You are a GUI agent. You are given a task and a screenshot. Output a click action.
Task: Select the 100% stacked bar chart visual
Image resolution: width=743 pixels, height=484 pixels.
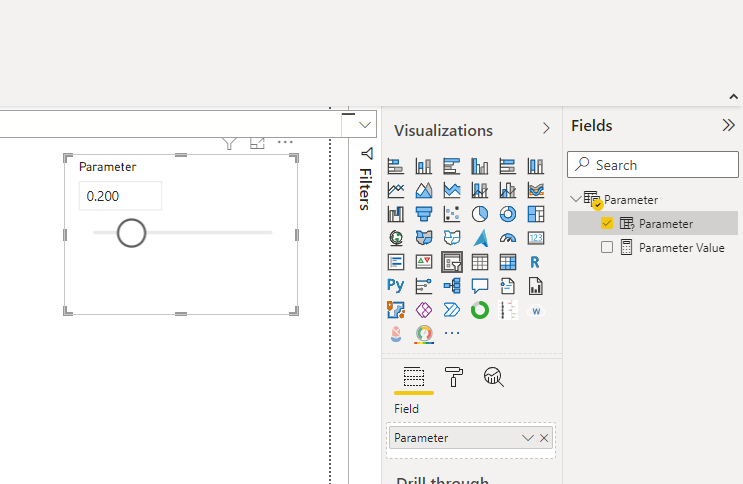point(507,166)
